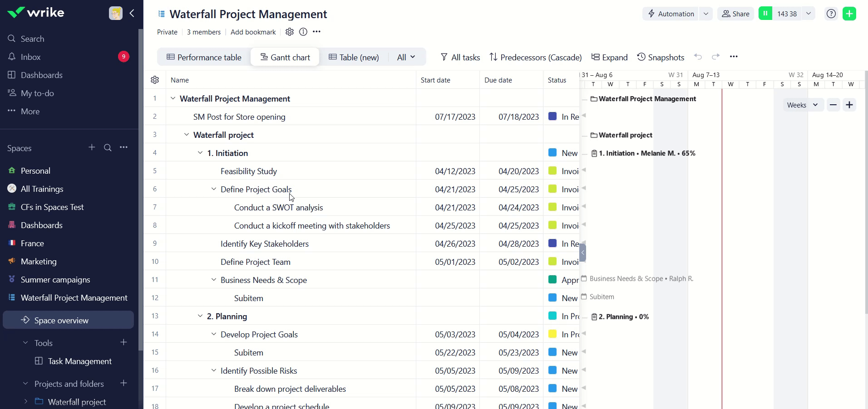Screen dimensions: 868x409
Task: Open the help question mark icon
Action: pyautogui.click(x=831, y=14)
